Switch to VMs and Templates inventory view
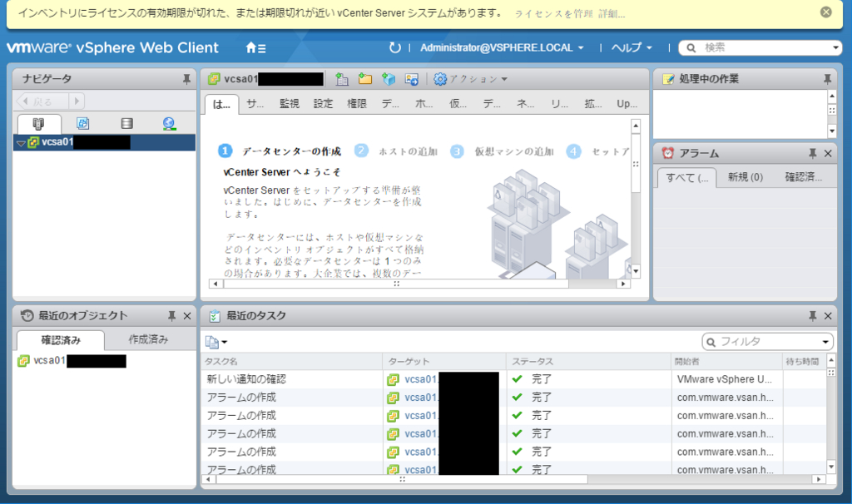852x504 pixels. 82,124
